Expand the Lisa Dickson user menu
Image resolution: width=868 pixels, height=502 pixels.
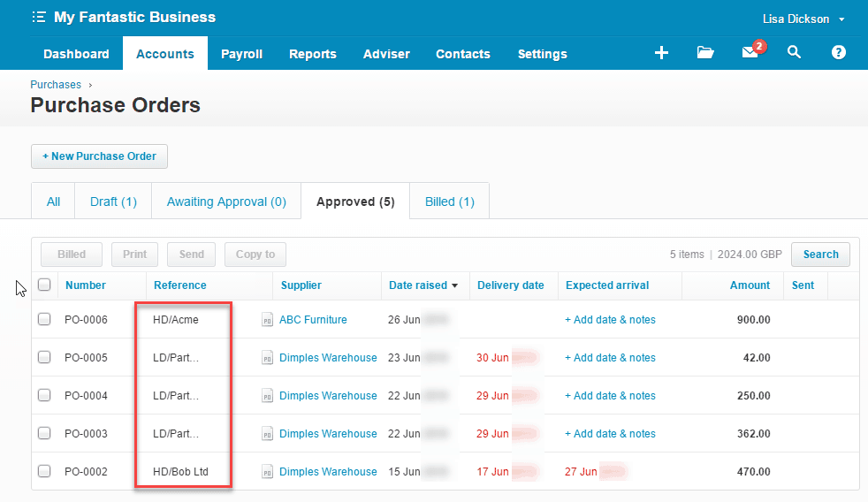click(x=803, y=19)
